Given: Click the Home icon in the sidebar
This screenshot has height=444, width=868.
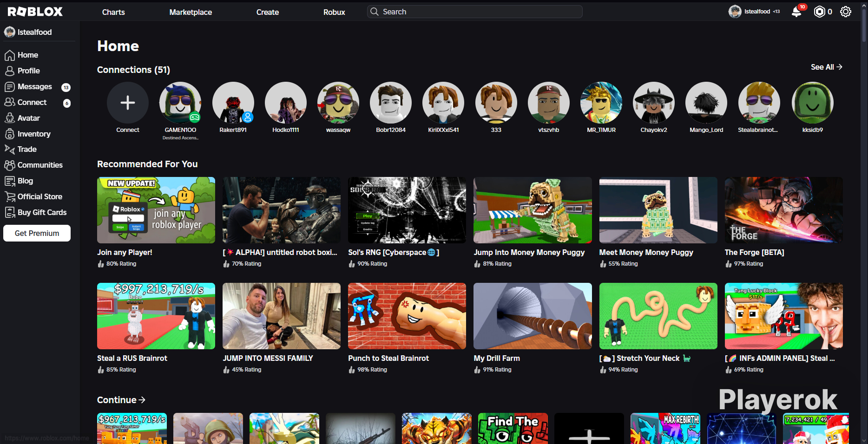Looking at the screenshot, I should (x=10, y=55).
